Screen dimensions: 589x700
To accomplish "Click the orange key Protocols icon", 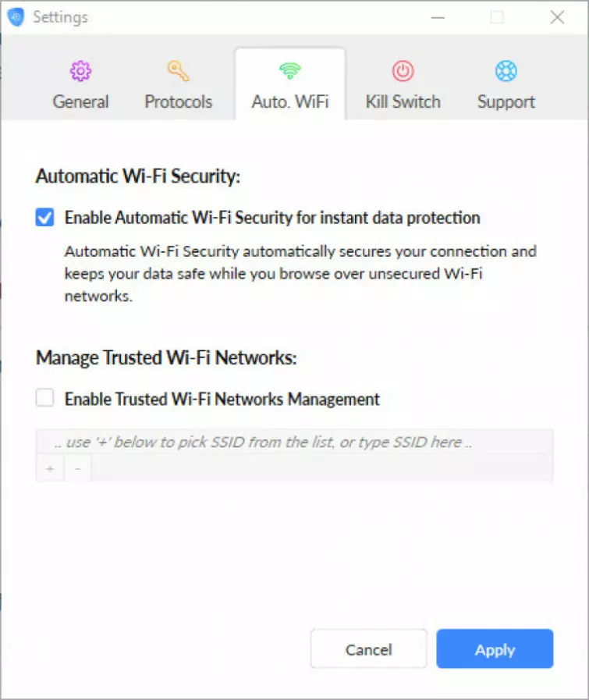I will click(x=179, y=72).
